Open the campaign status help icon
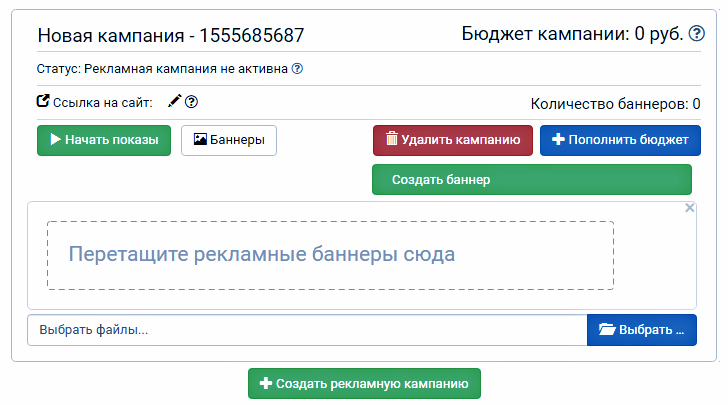This screenshot has width=728, height=405. coord(297,69)
